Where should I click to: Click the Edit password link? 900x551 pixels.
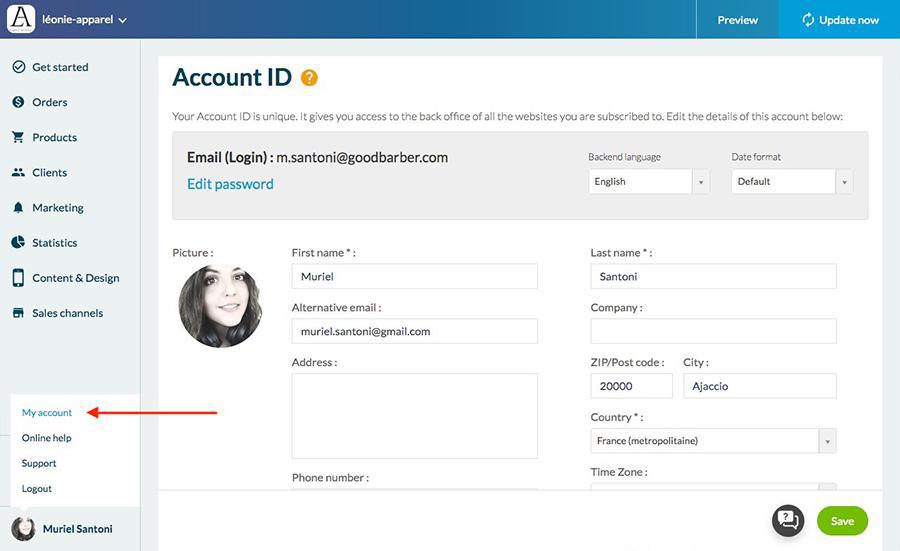tap(230, 184)
